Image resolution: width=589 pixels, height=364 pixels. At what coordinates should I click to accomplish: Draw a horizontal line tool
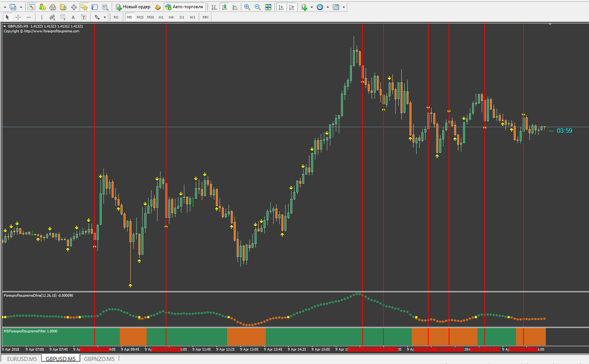tap(29, 17)
